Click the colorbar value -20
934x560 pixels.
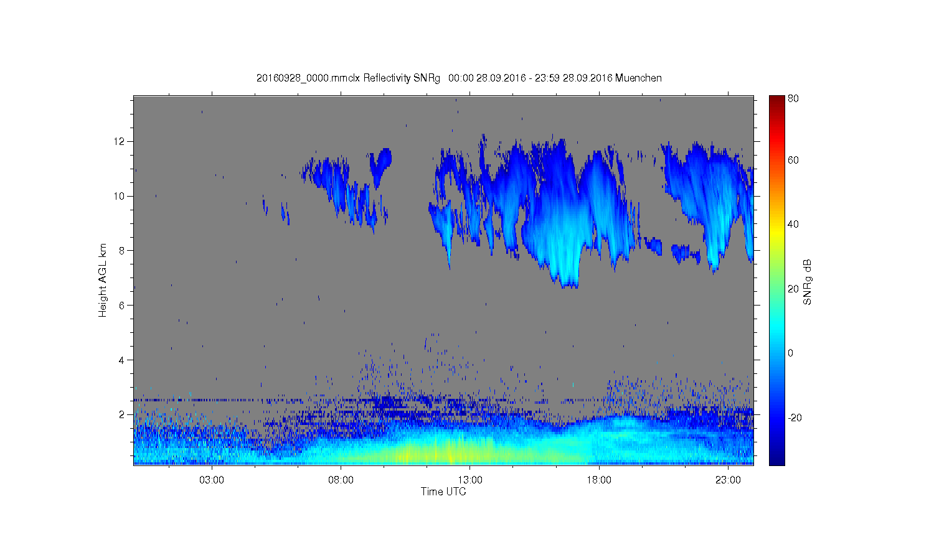pos(795,418)
